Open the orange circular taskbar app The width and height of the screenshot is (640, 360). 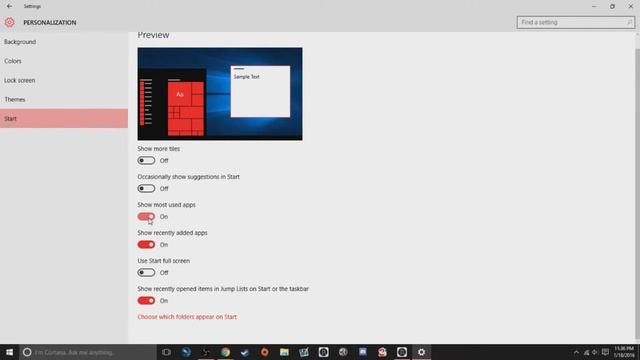[x=264, y=352]
